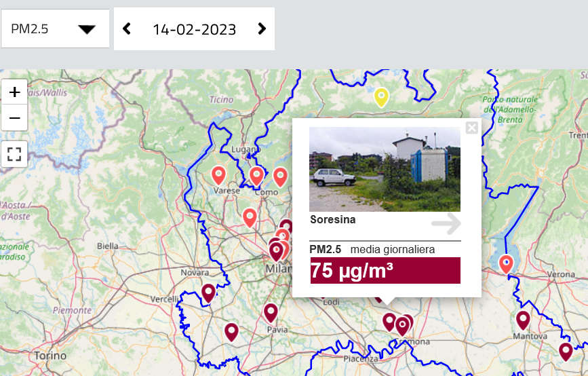Go to the next date arrow
This screenshot has height=376, width=588.
[x=262, y=29]
